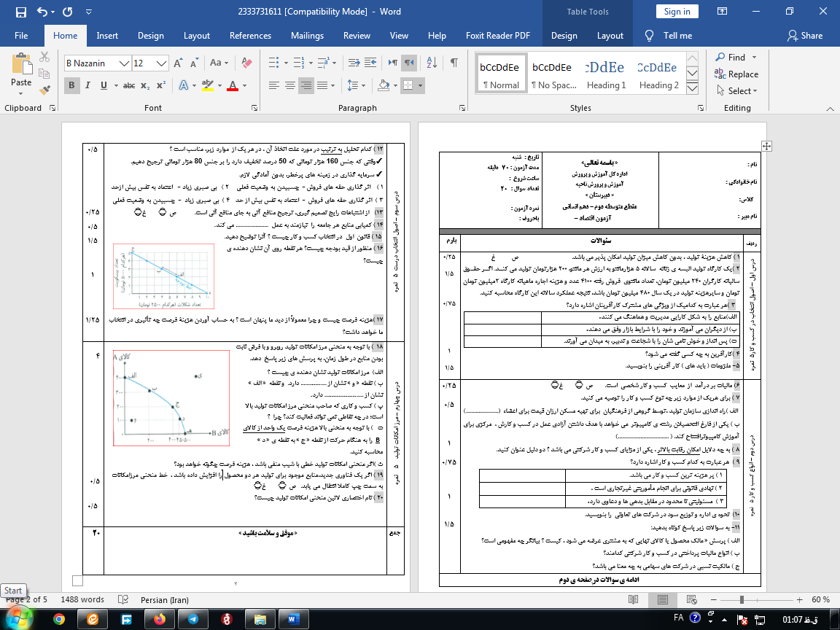Open the References ribbon tab
The image size is (840, 630).
(x=250, y=36)
